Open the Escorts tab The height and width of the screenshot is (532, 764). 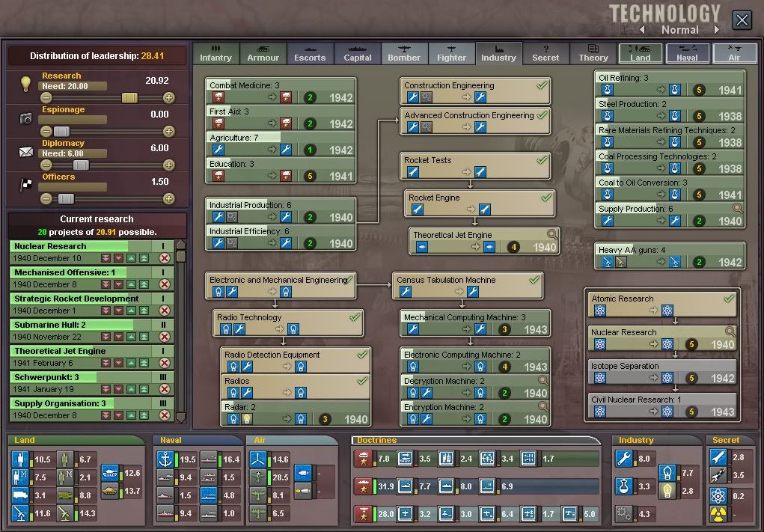click(x=310, y=53)
